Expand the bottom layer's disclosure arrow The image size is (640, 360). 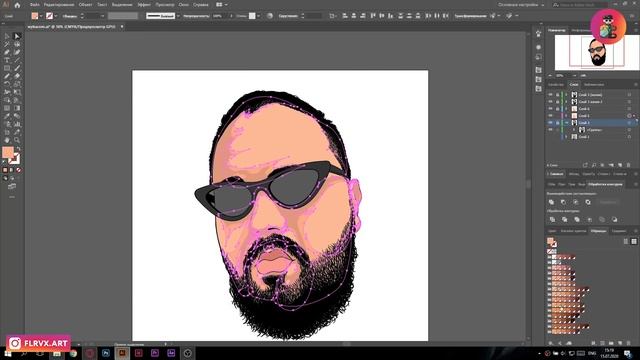point(566,137)
